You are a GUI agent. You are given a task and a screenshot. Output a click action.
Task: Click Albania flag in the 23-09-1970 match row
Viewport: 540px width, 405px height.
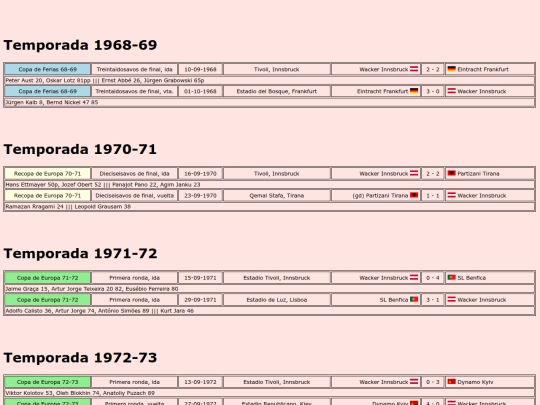click(414, 195)
